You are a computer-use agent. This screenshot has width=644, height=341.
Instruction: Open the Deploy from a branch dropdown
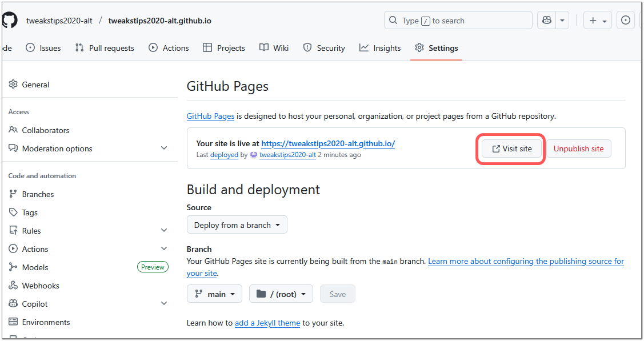point(237,224)
